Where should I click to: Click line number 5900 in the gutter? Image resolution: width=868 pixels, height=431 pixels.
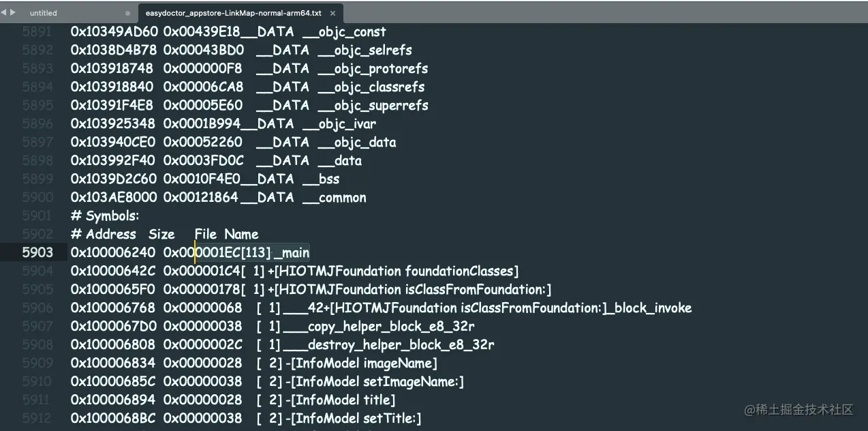click(x=37, y=197)
